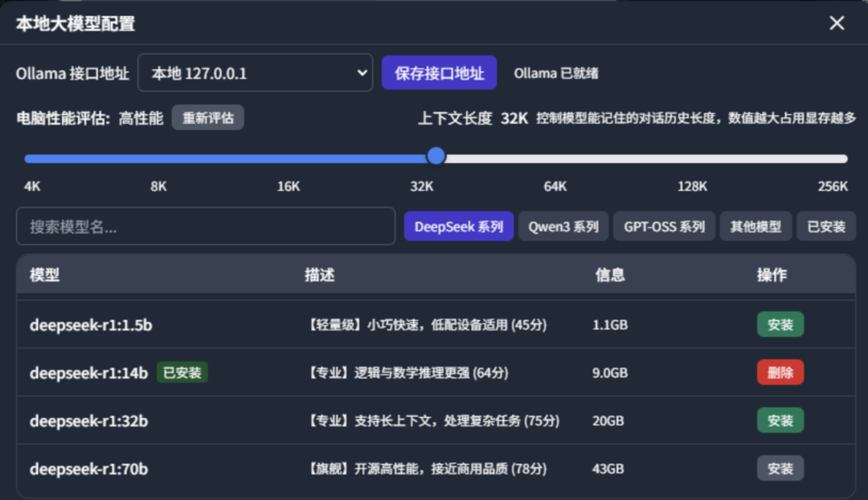Click the context length slider handle
This screenshot has height=500, width=868.
pos(436,156)
